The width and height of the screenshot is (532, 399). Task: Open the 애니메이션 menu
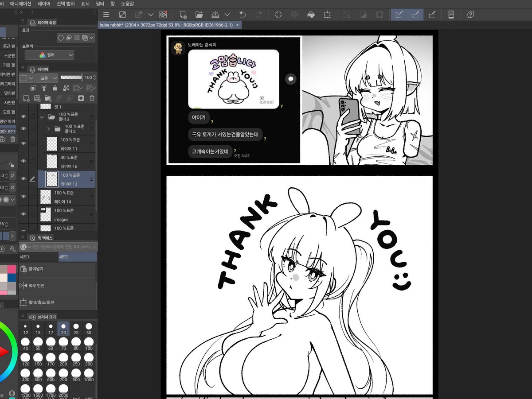(x=20, y=3)
